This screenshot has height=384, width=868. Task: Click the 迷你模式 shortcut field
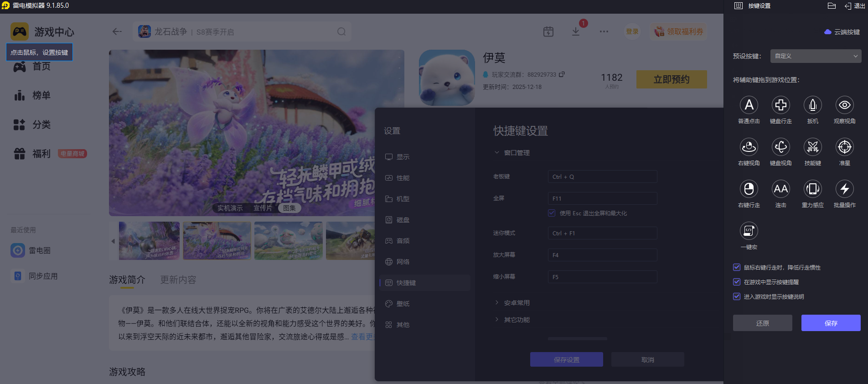click(602, 233)
